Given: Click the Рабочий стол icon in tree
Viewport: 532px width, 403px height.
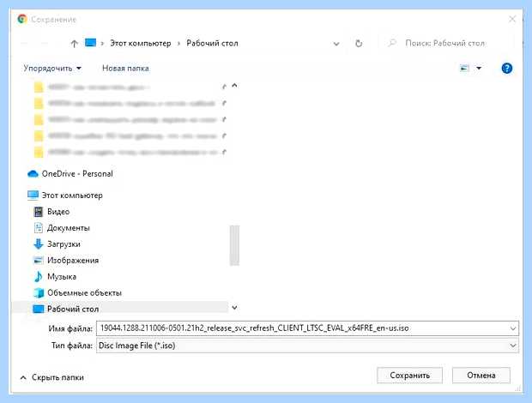Looking at the screenshot, I should pyautogui.click(x=39, y=310).
